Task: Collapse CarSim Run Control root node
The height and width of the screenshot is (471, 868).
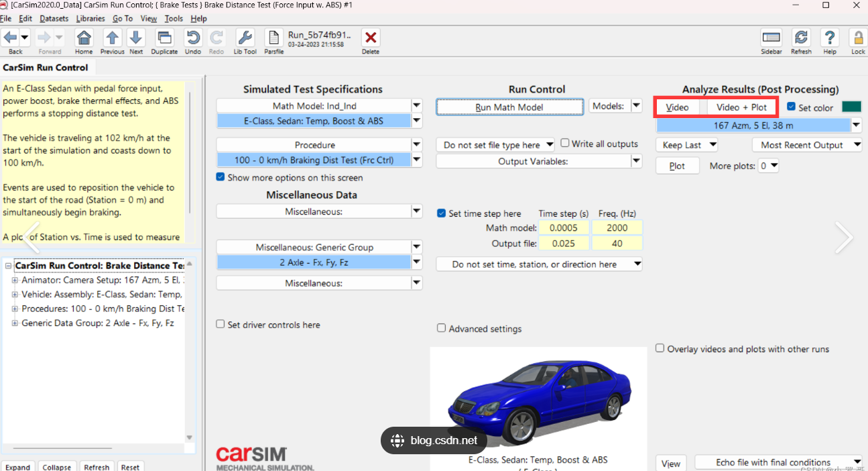Action: coord(8,266)
